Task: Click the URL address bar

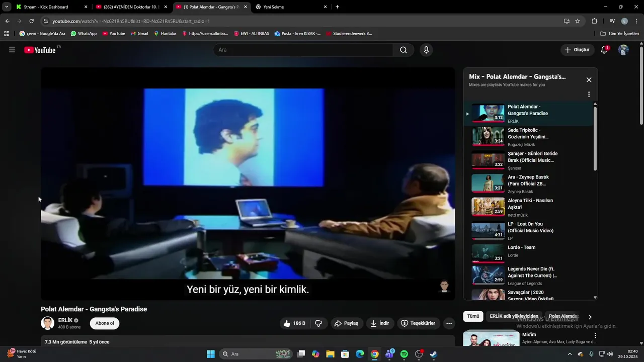Action: [302, 21]
